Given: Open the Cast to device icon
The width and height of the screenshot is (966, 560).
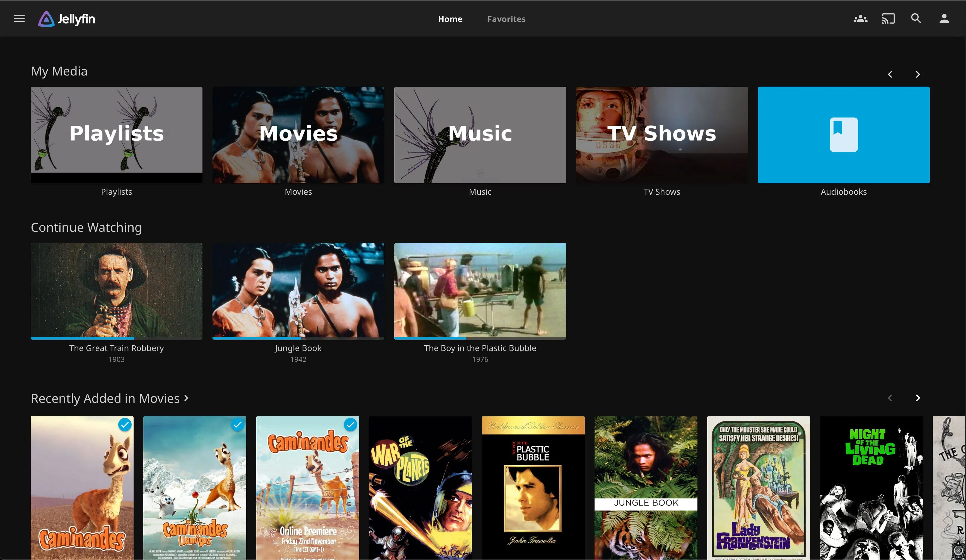Looking at the screenshot, I should click(x=888, y=18).
